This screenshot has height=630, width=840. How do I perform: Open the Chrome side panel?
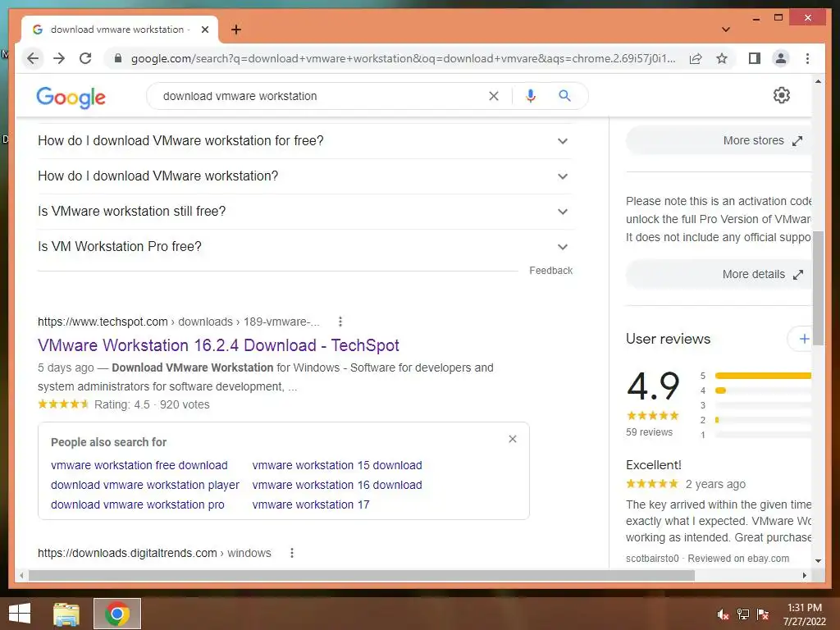pyautogui.click(x=755, y=58)
